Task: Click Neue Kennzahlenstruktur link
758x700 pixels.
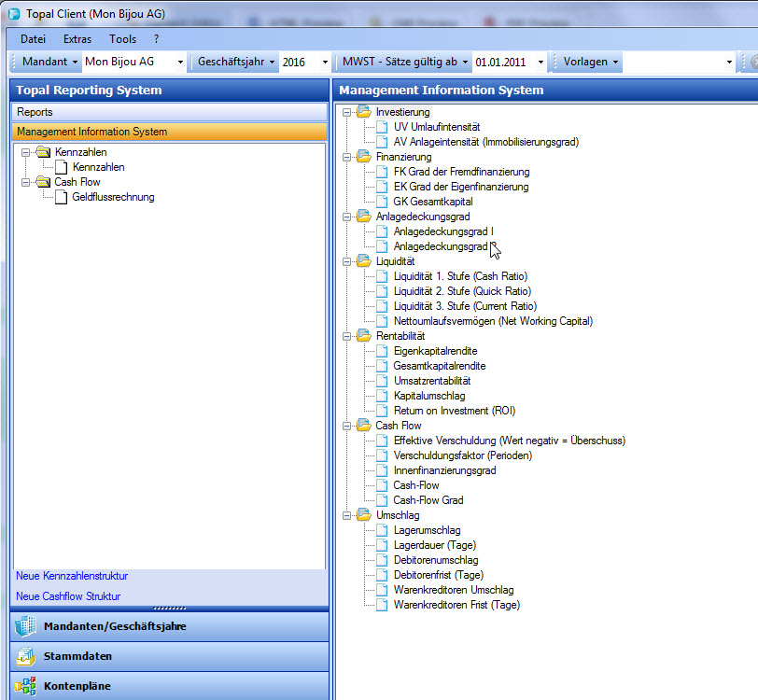Action: [72, 576]
